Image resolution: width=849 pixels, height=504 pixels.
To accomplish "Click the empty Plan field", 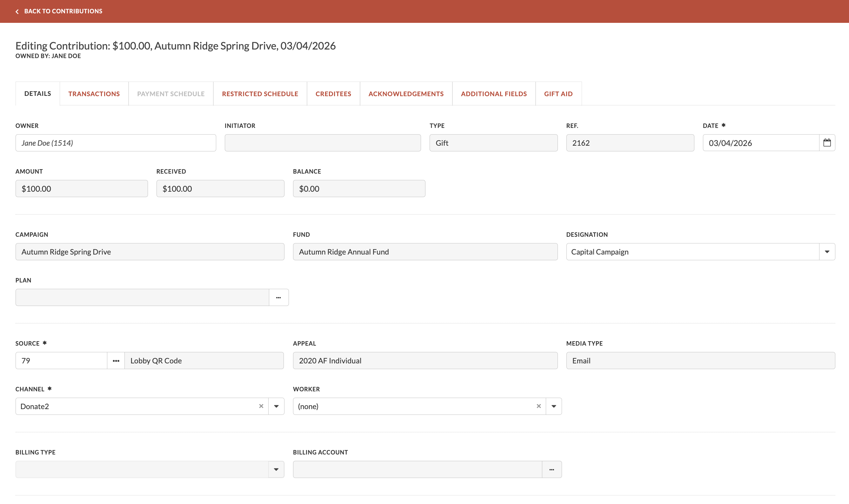I will coord(142,297).
